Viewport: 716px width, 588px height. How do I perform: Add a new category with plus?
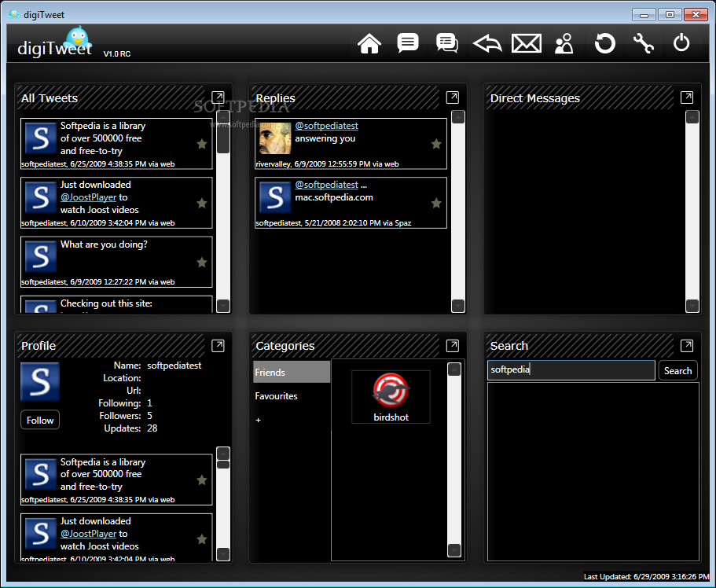[258, 420]
